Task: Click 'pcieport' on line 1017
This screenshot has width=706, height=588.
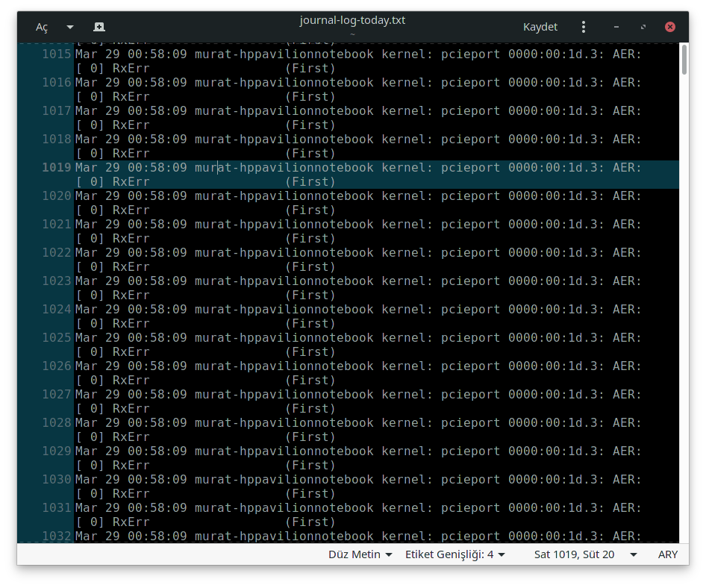Action: (x=470, y=110)
